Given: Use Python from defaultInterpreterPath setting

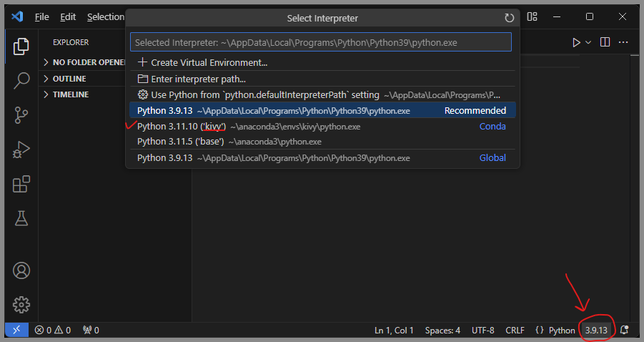Looking at the screenshot, I should 322,95.
